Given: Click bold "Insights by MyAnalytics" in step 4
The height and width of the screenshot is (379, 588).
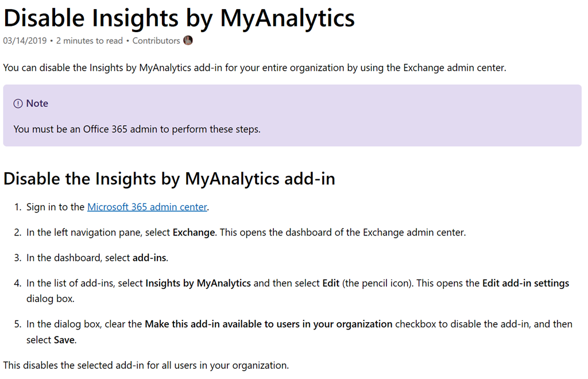Looking at the screenshot, I should (198, 283).
